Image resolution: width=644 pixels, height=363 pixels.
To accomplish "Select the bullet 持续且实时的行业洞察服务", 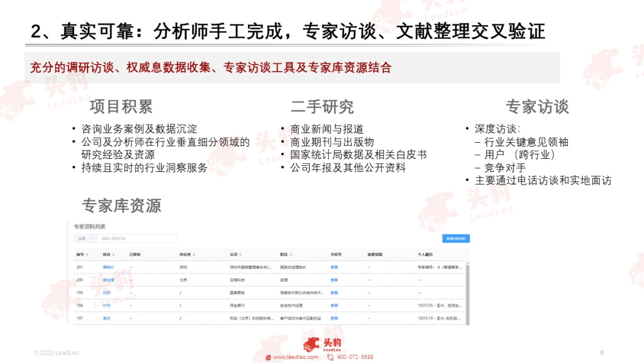I will point(144,168).
